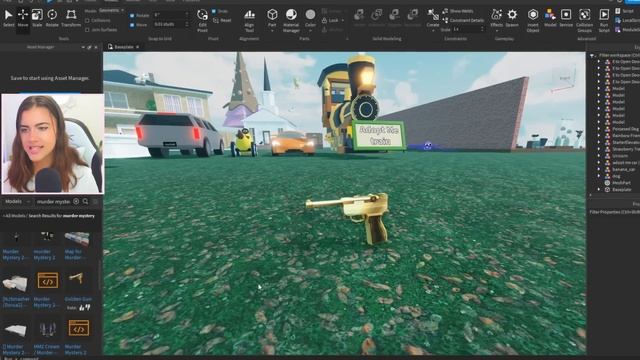Select MeshPart in Explorer
Image resolution: width=640 pixels, height=360 pixels.
tap(622, 183)
